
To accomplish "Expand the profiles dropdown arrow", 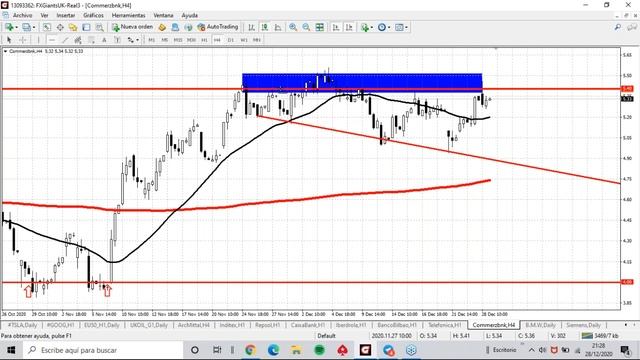I will click(34, 27).
